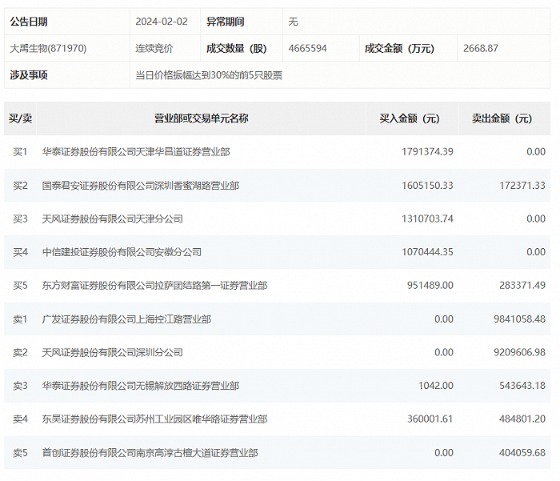The width and height of the screenshot is (560, 481).
Task: Select 东方财富拉萨团结路第一证券营业部 row
Action: [x=277, y=285]
